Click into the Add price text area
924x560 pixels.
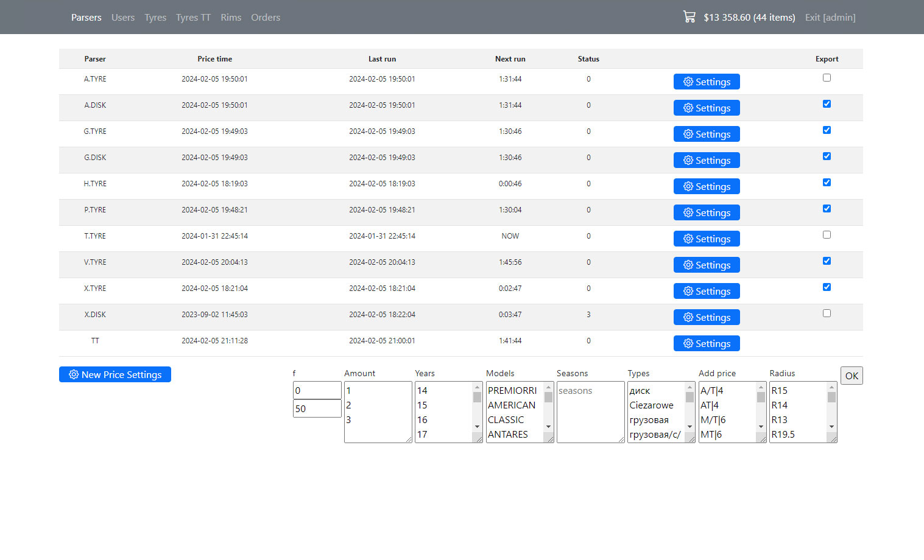coord(732,412)
